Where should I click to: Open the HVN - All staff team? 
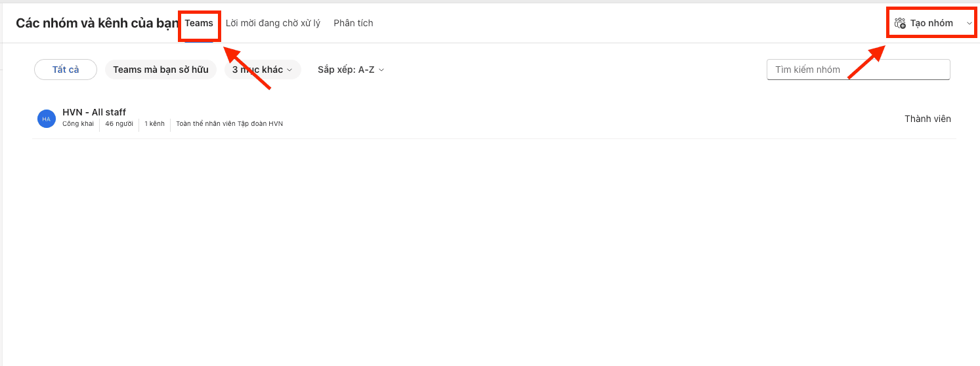[x=95, y=112]
